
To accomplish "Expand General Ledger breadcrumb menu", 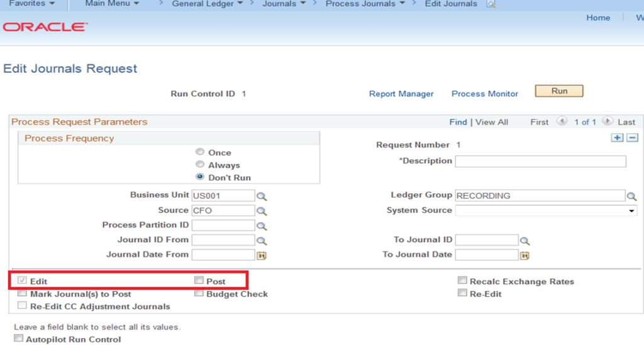I will 208,4.
